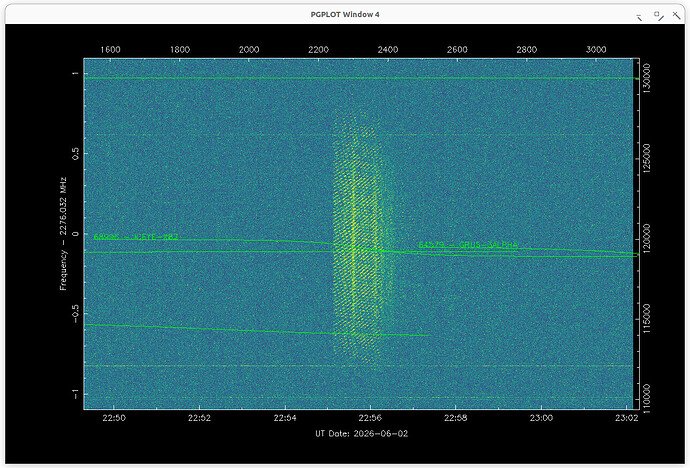690x468 pixels.
Task: Click the 1800 top axis label
Action: (180, 50)
